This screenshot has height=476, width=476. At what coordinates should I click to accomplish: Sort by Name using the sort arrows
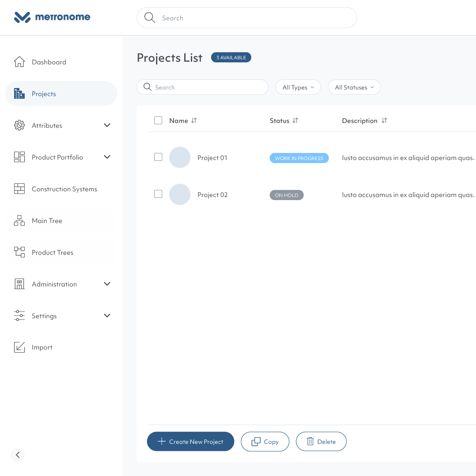194,121
